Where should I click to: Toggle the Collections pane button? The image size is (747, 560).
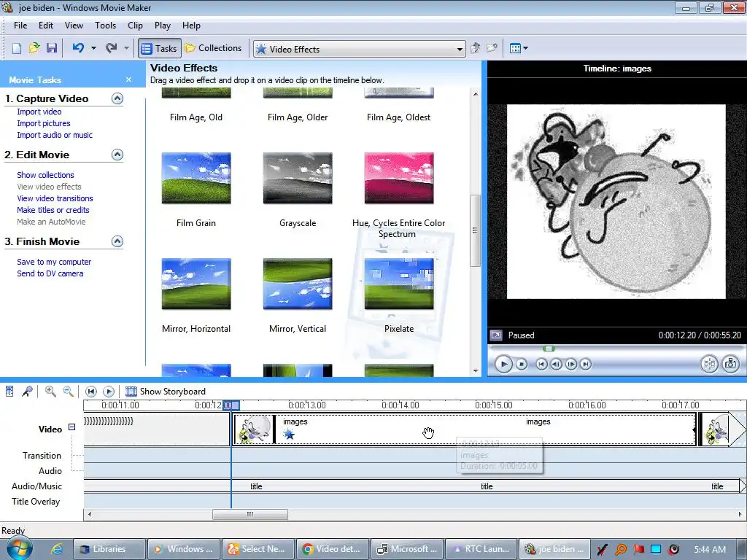pos(214,48)
